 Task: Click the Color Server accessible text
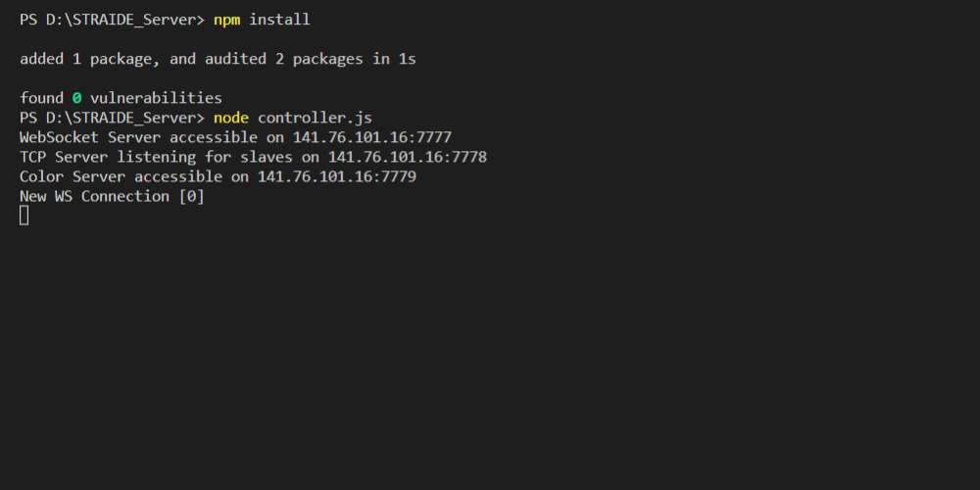tap(122, 176)
